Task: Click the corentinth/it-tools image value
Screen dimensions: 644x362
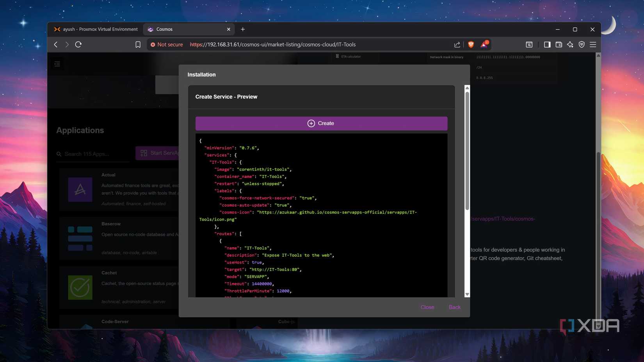Action: tap(263, 169)
